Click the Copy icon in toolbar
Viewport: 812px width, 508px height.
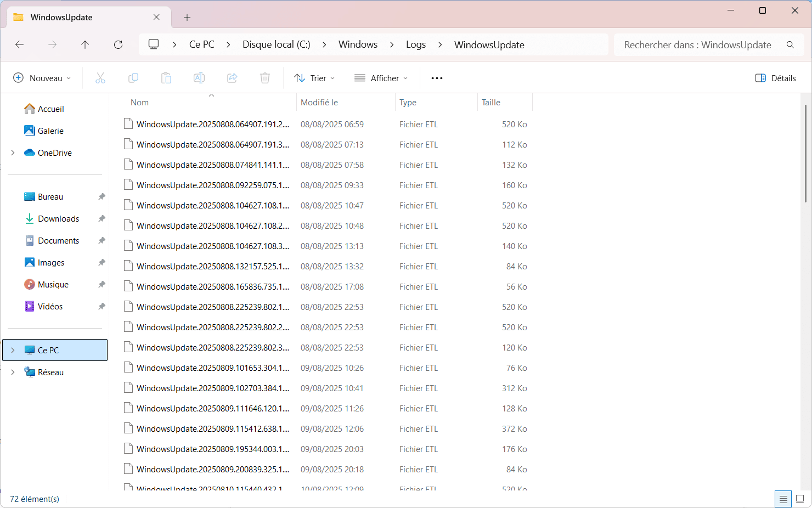point(133,78)
